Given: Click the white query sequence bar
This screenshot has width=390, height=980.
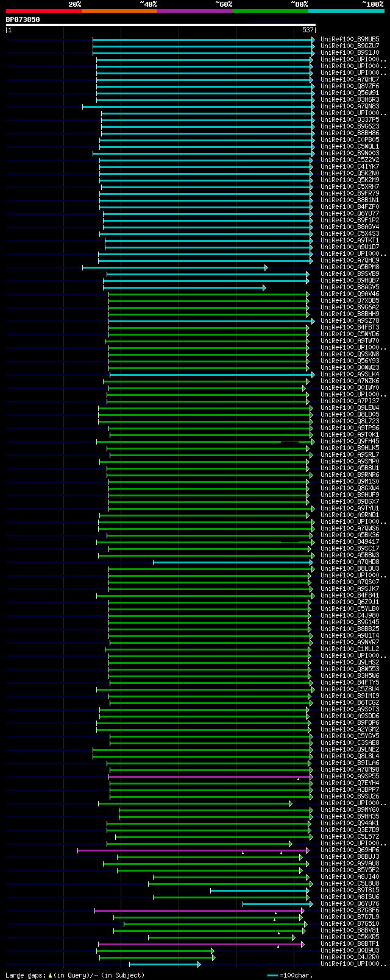Looking at the screenshot, I should (x=161, y=25).
